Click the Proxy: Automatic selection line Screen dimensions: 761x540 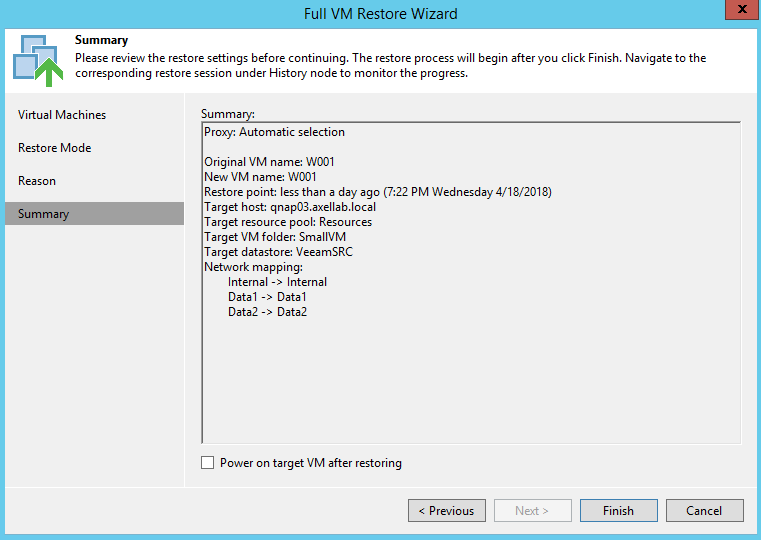click(x=274, y=132)
